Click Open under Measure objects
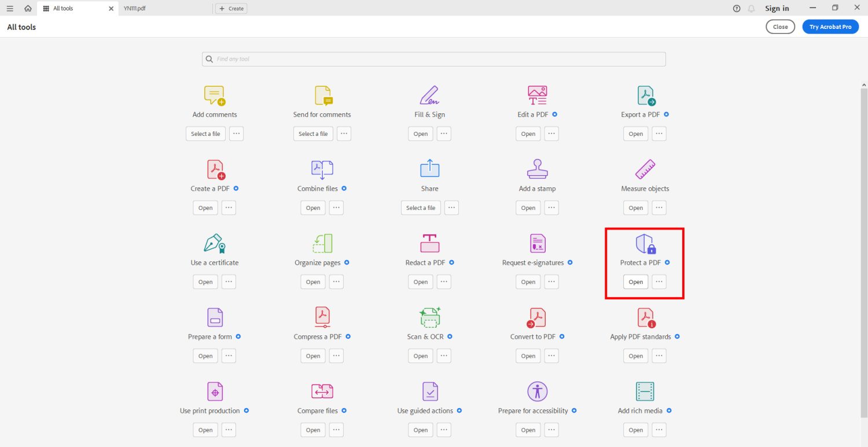 click(636, 208)
